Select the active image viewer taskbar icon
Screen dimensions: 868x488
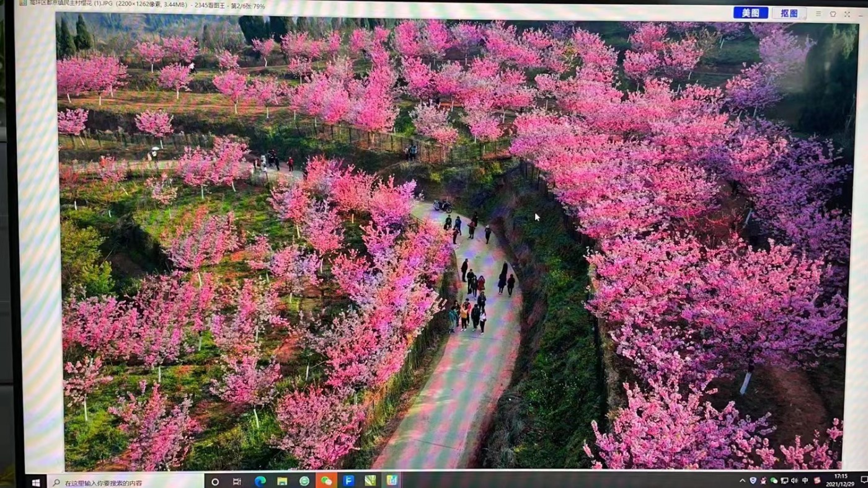coord(392,481)
